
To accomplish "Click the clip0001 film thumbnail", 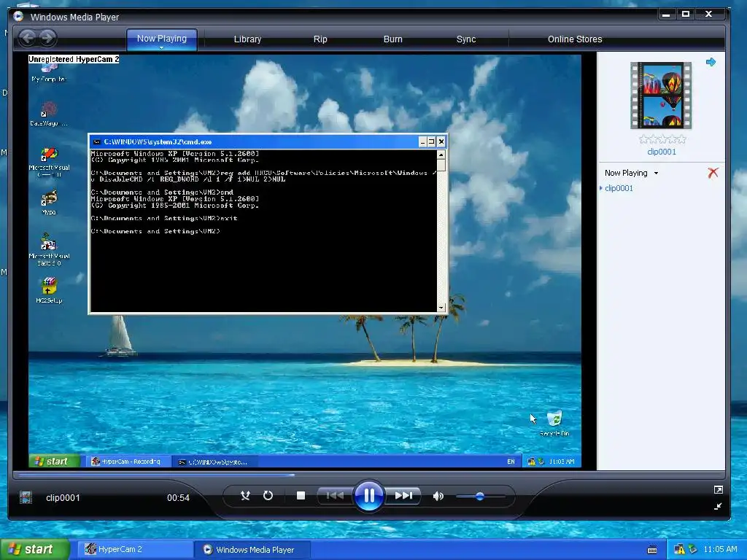I will coord(661,96).
